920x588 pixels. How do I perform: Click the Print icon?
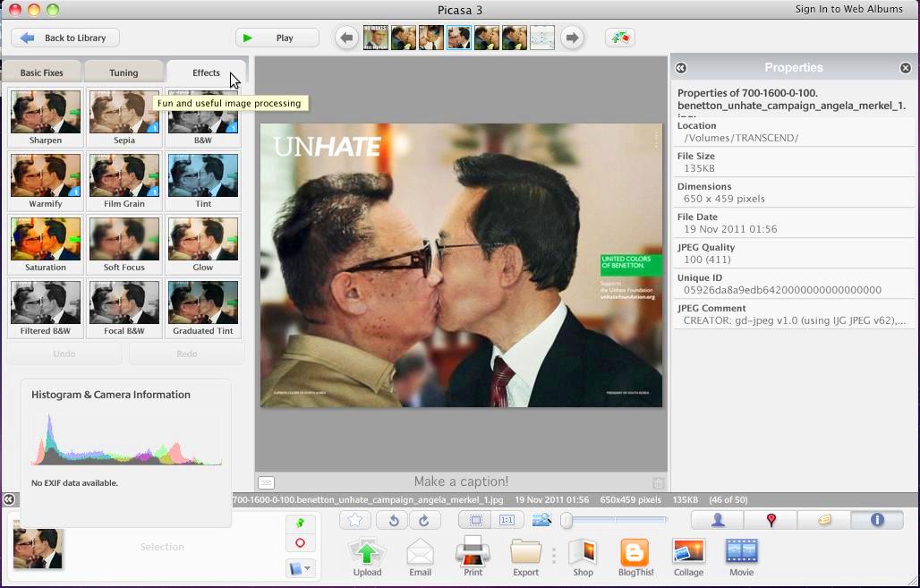point(473,558)
